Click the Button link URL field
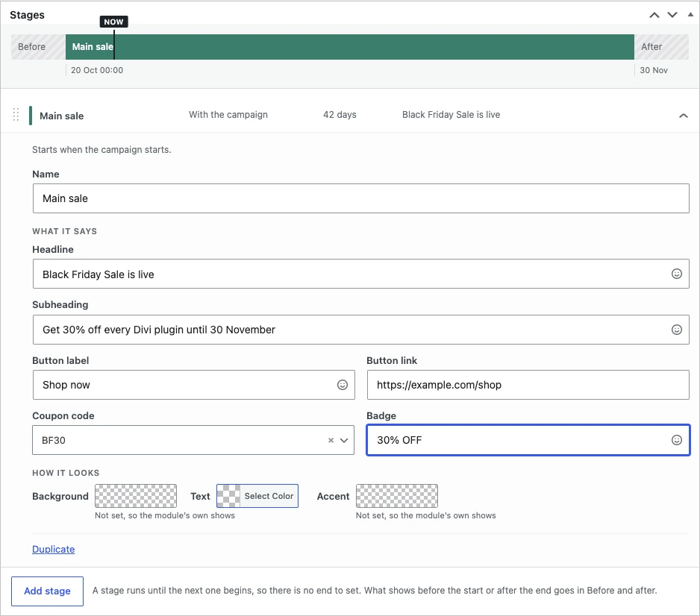Viewport: 700px width, 616px height. (x=528, y=385)
